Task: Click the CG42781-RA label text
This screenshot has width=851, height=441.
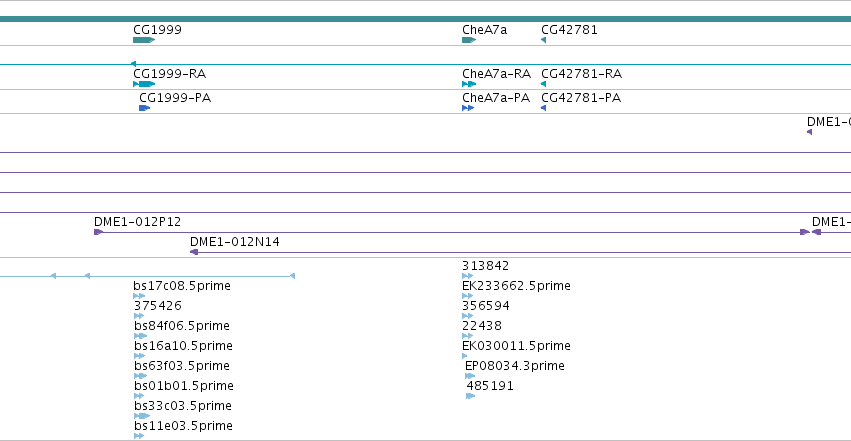Action: (581, 74)
